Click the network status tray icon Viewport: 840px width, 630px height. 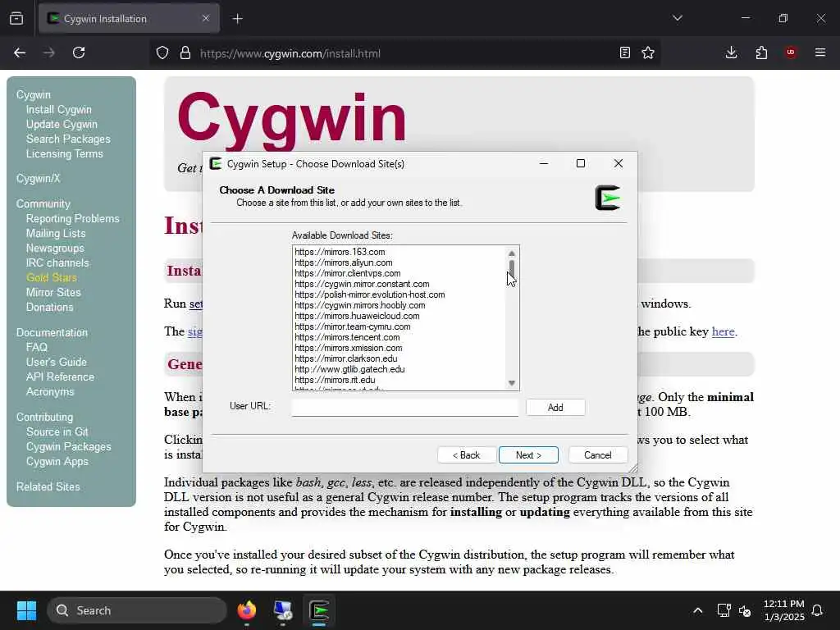(x=724, y=610)
